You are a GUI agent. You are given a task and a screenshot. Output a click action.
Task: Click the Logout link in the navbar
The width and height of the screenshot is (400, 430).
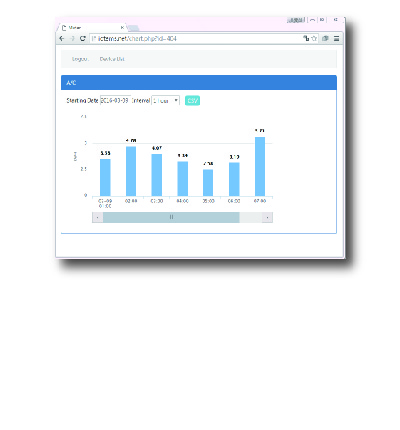[80, 59]
